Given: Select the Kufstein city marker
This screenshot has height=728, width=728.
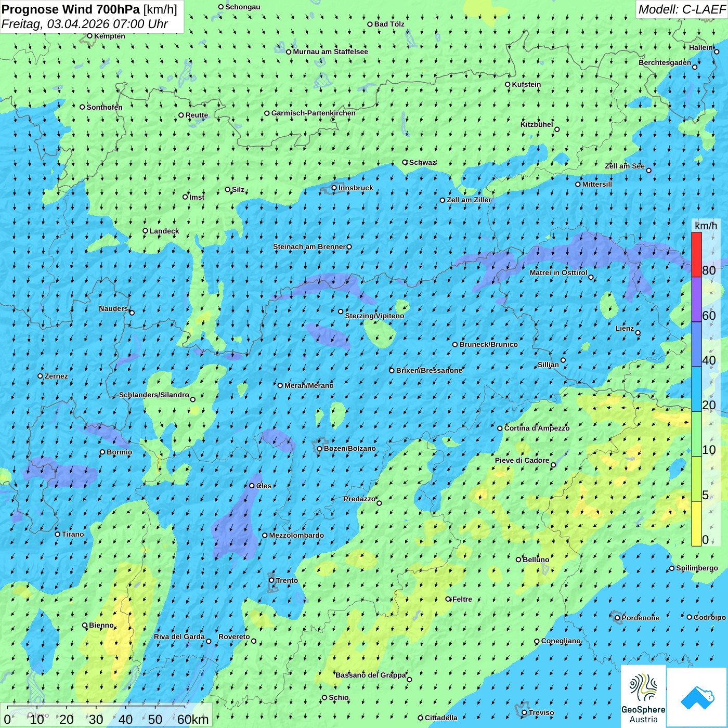Looking at the screenshot, I should 508,84.
